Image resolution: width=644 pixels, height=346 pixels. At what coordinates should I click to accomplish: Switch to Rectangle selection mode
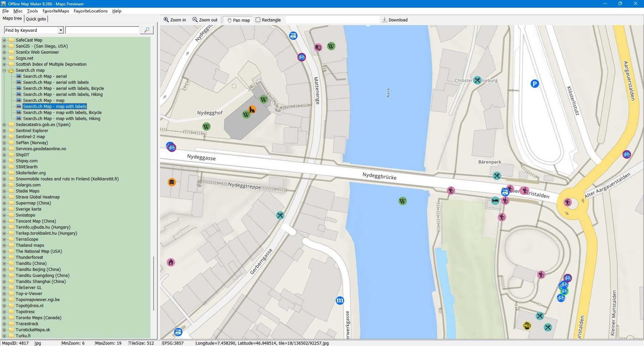[268, 20]
